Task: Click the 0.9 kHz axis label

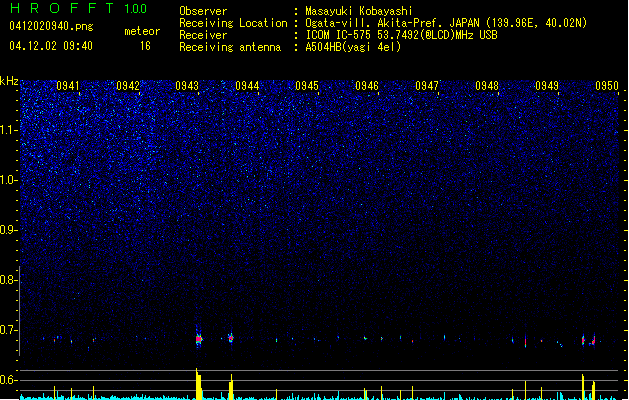Action: 9,230
